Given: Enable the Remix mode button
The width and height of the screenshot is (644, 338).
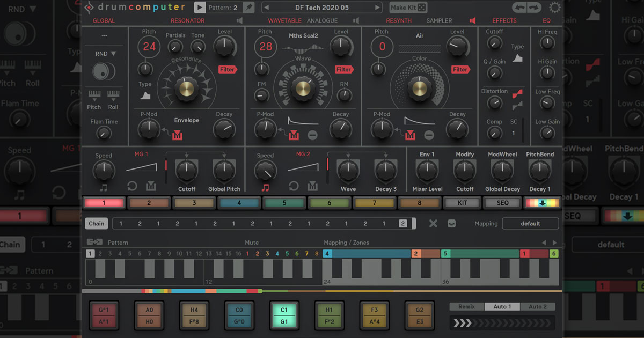Looking at the screenshot, I should click(x=466, y=306).
